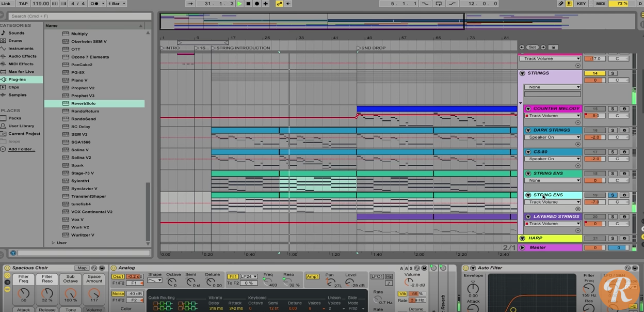Go to next locator arrow
Viewport: 644px width, 312px height.
[x=543, y=48]
